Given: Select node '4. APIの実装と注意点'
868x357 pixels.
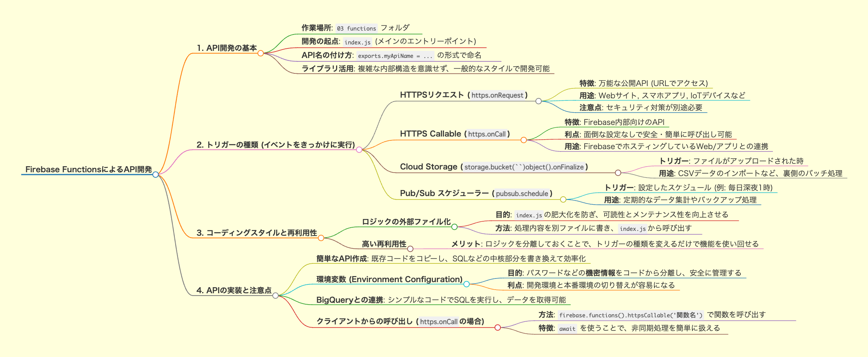Looking at the screenshot, I should 234,290.
